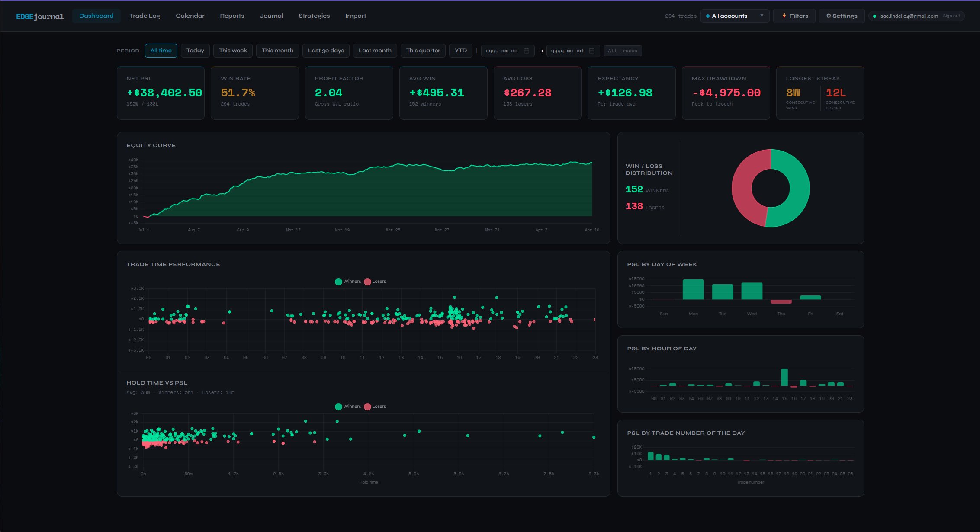
Task: Toggle Winners legend in Hold Time chart
Action: 348,407
